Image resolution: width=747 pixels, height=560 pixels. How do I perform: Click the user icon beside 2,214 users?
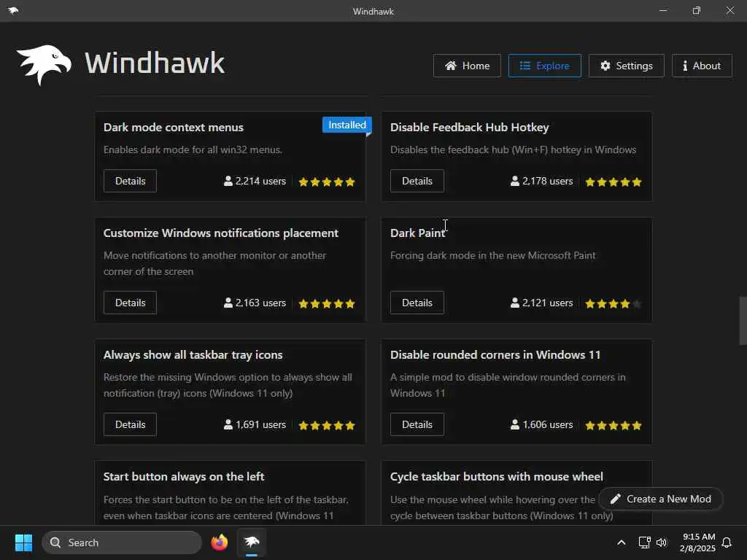[x=228, y=181]
